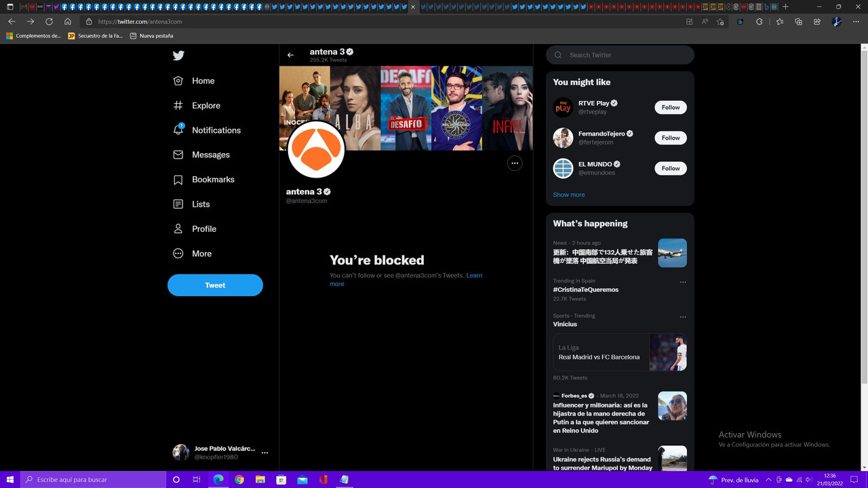This screenshot has height=488, width=868.
Task: Open options for Vinicius trend
Action: click(683, 317)
